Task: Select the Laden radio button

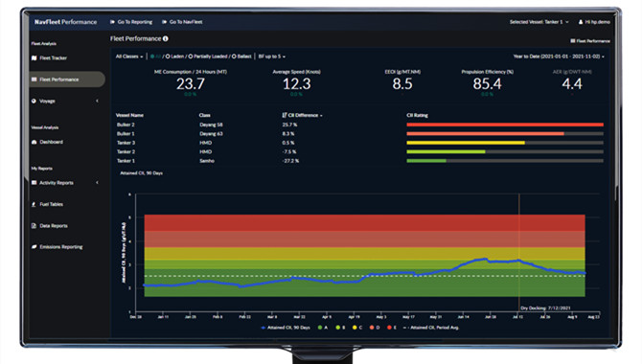Action: coord(168,57)
